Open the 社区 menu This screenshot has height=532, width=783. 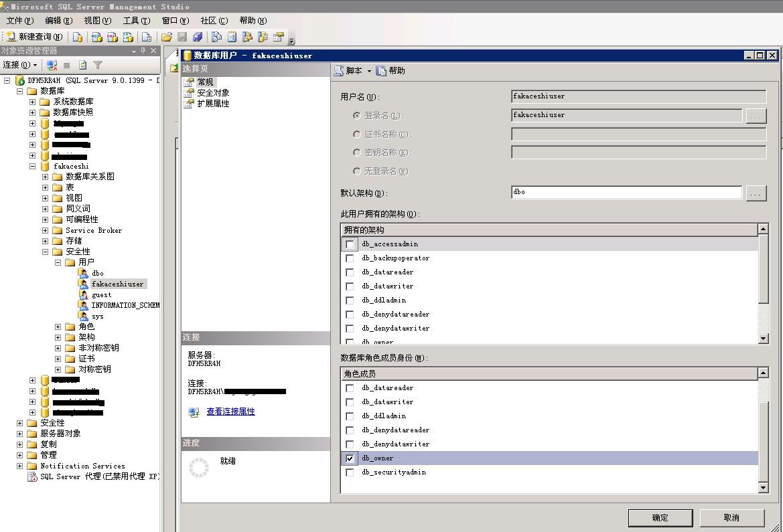click(x=214, y=21)
